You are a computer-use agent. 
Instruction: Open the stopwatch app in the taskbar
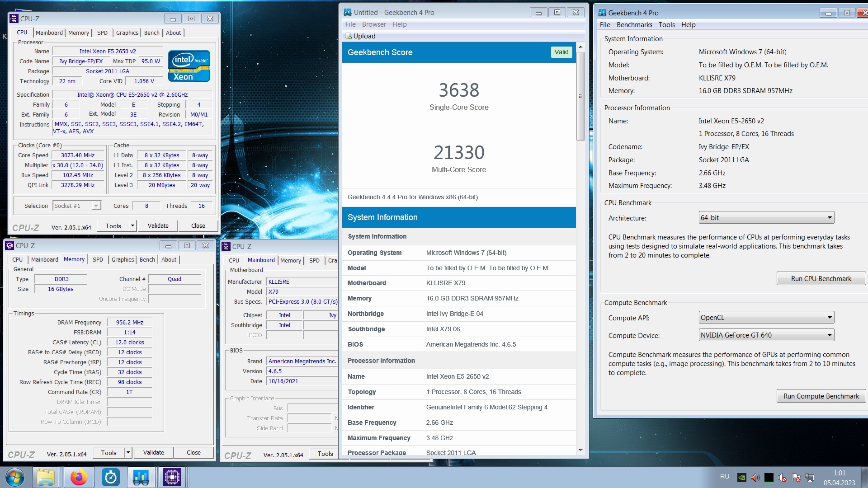point(110,477)
